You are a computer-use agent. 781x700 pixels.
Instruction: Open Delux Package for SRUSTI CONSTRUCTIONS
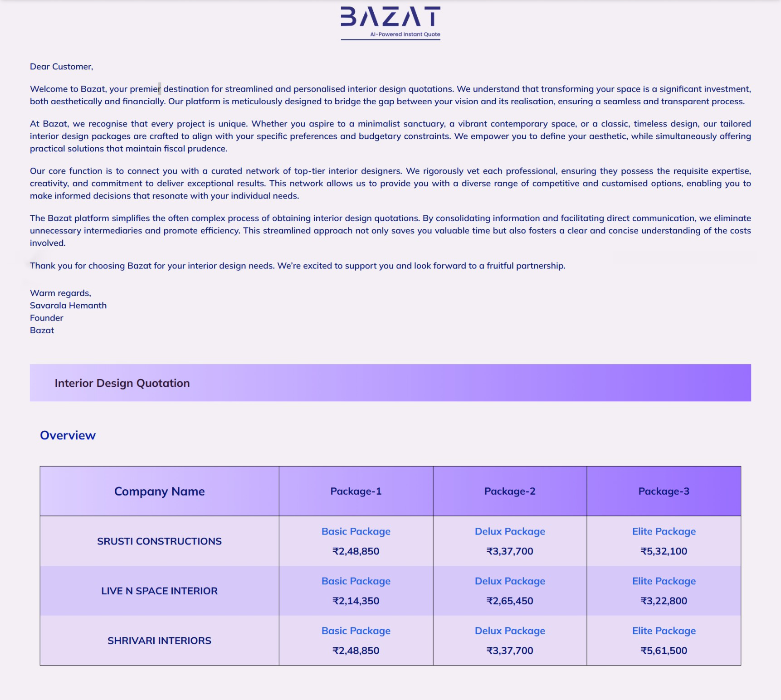[510, 531]
